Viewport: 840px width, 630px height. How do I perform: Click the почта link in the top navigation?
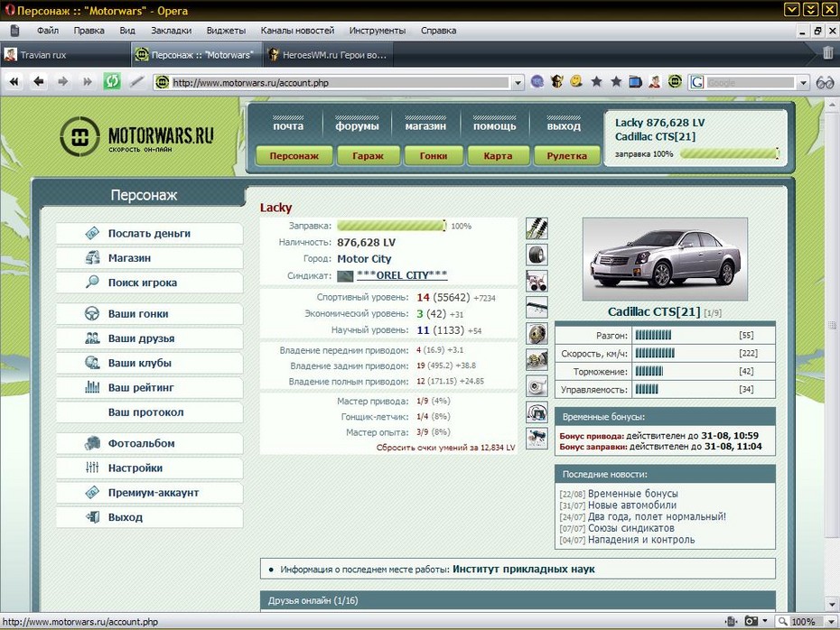coord(288,126)
